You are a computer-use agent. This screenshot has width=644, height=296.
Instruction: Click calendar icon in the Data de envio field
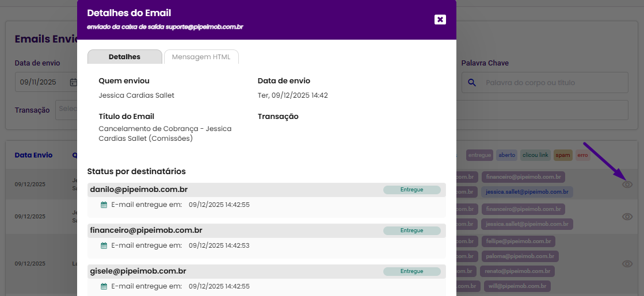[73, 82]
